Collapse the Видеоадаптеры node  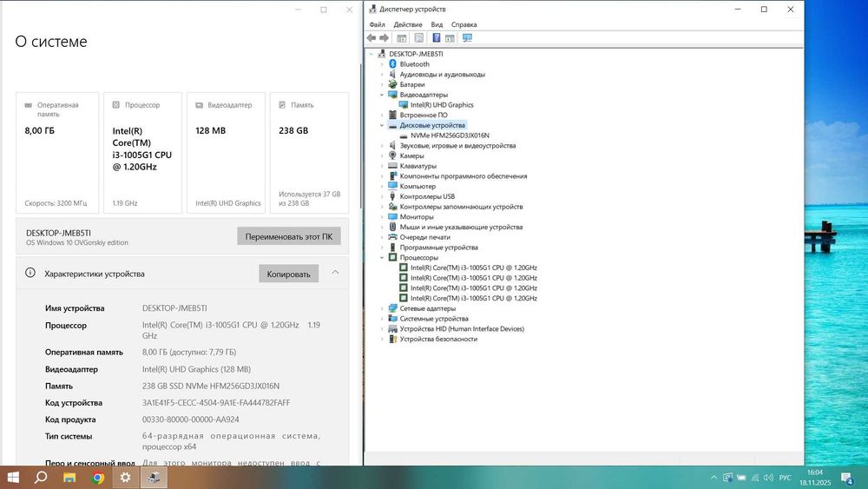[381, 95]
